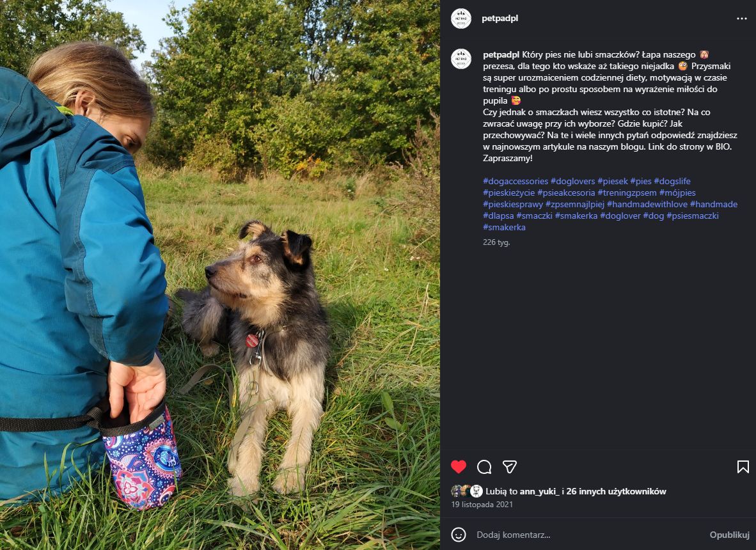Open #psiesmaczki hashtag
Image resolution: width=756 pixels, height=550 pixels.
pyautogui.click(x=692, y=216)
